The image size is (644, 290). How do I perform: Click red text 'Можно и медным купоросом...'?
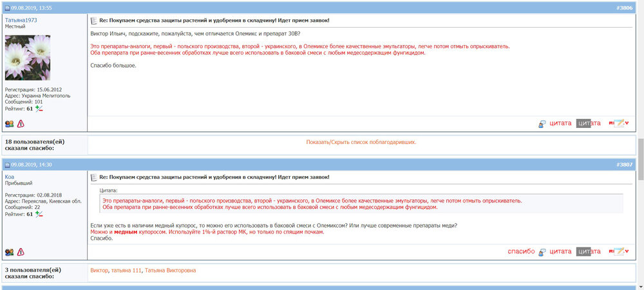(207, 232)
